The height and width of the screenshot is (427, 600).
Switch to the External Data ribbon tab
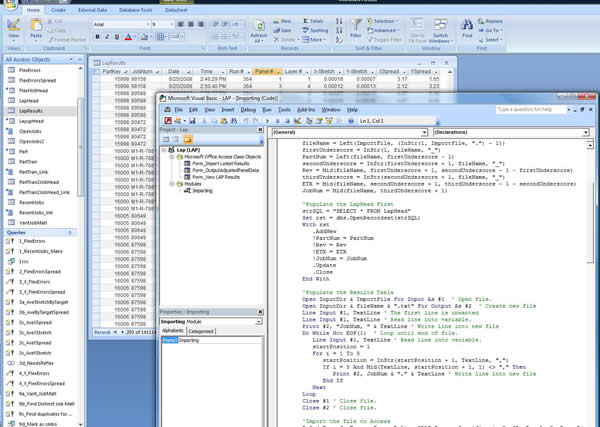pyautogui.click(x=93, y=10)
